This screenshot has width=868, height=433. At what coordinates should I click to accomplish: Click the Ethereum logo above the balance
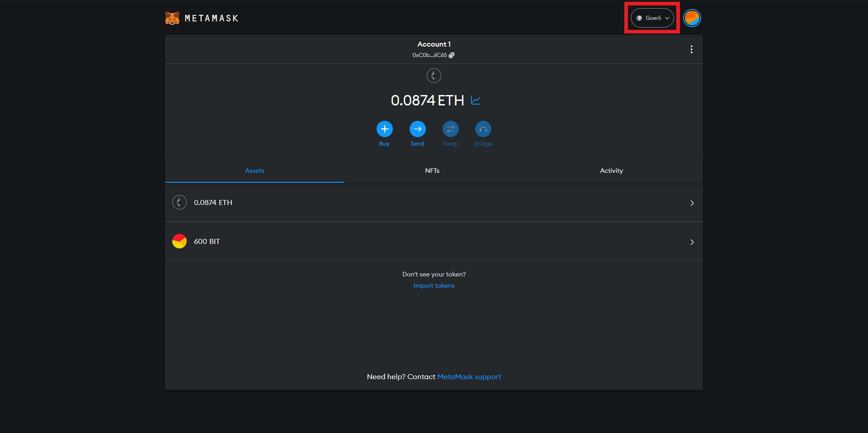pyautogui.click(x=434, y=76)
